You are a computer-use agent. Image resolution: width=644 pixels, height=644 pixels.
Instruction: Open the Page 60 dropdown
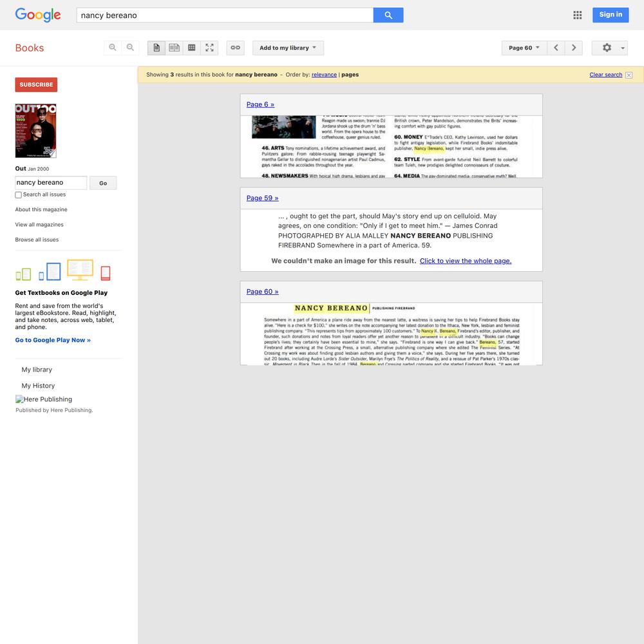pyautogui.click(x=524, y=48)
